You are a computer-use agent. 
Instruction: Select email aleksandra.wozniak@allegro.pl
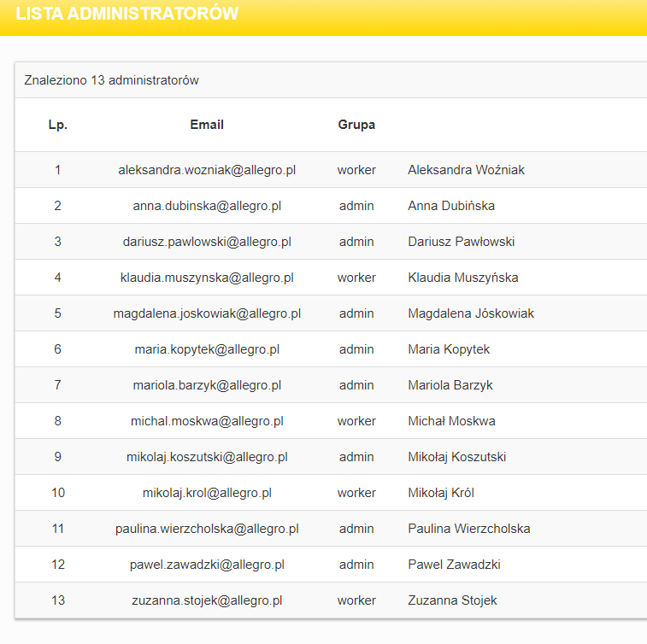click(207, 170)
